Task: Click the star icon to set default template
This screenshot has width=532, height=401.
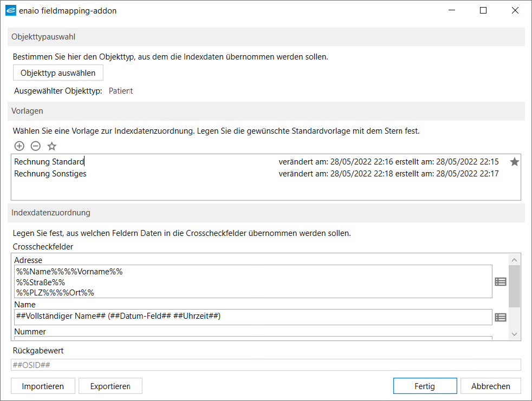Action: pos(52,146)
